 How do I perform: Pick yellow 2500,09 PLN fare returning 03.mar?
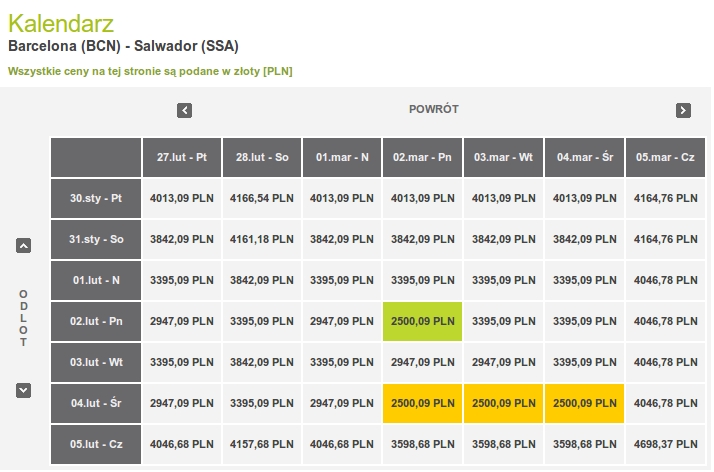[504, 403]
